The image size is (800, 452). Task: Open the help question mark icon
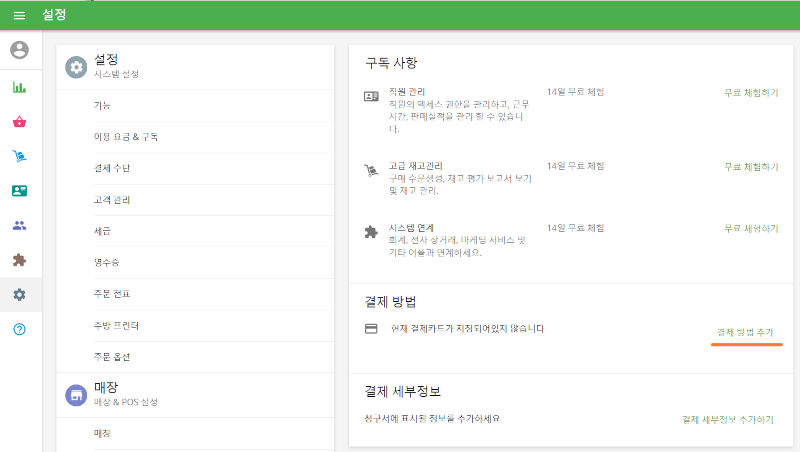coord(20,330)
